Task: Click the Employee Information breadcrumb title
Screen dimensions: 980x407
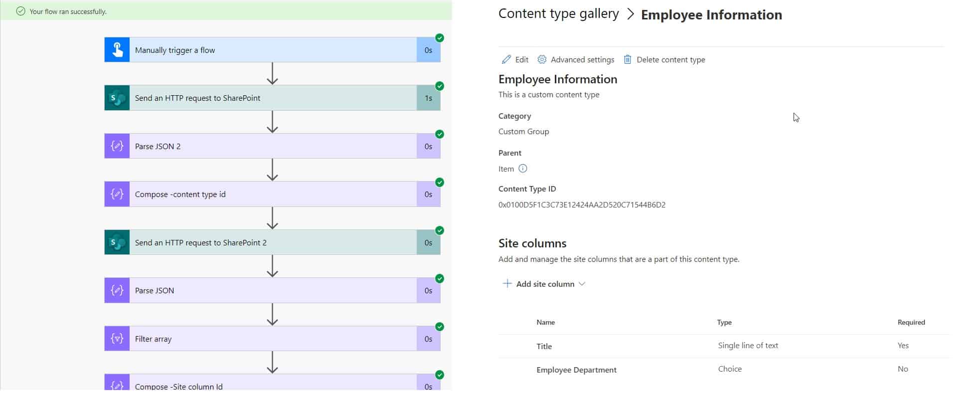Action: (711, 15)
